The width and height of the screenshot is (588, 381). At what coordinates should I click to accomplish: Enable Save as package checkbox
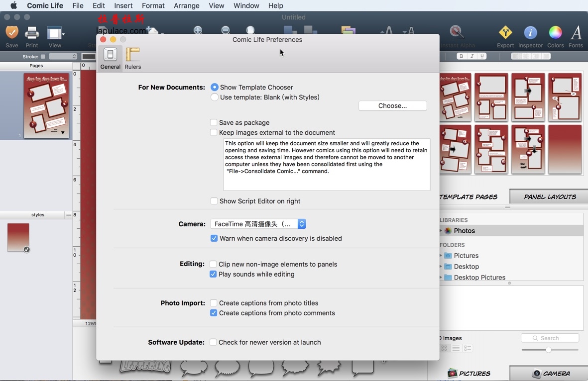214,122
